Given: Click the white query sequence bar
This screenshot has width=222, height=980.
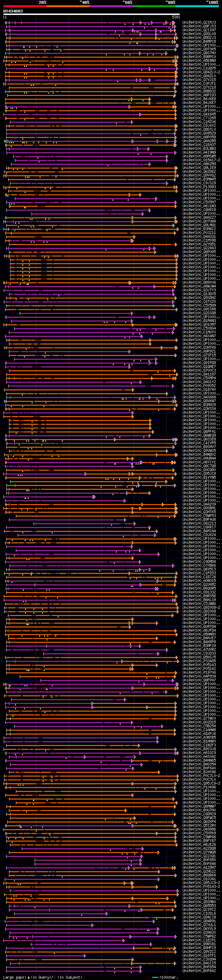Looking at the screenshot, I should tap(92, 15).
